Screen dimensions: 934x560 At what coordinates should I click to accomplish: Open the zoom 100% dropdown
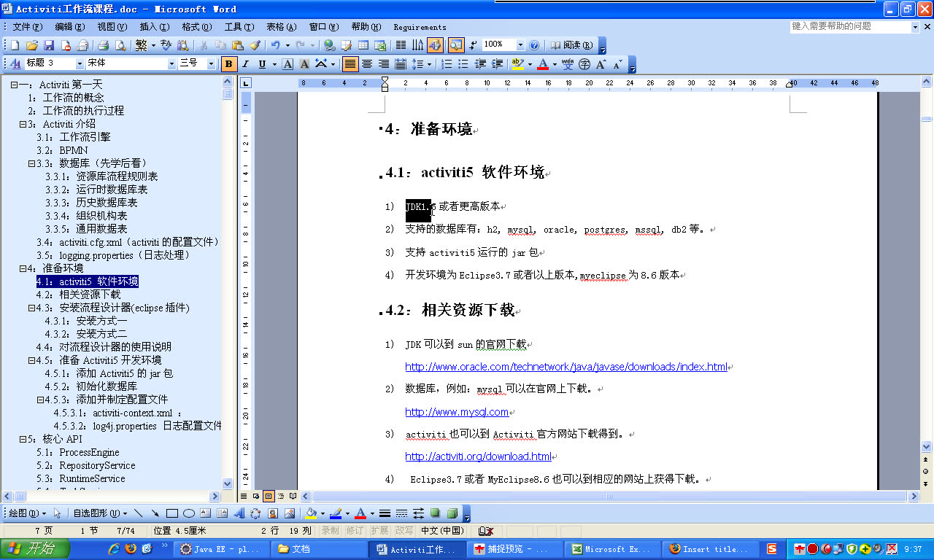point(520,45)
